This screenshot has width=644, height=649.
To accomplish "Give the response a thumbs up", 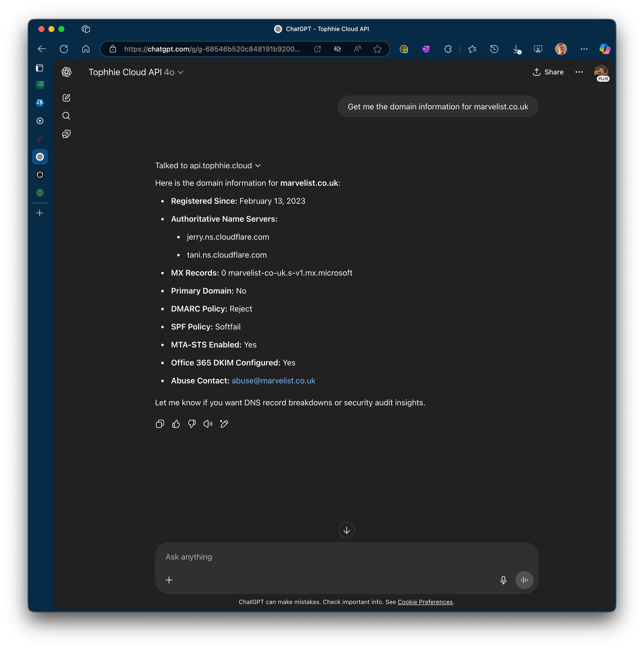I will click(176, 424).
